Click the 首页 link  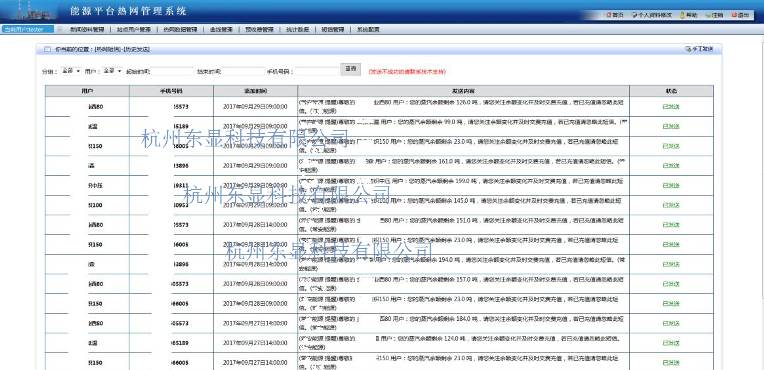point(618,15)
